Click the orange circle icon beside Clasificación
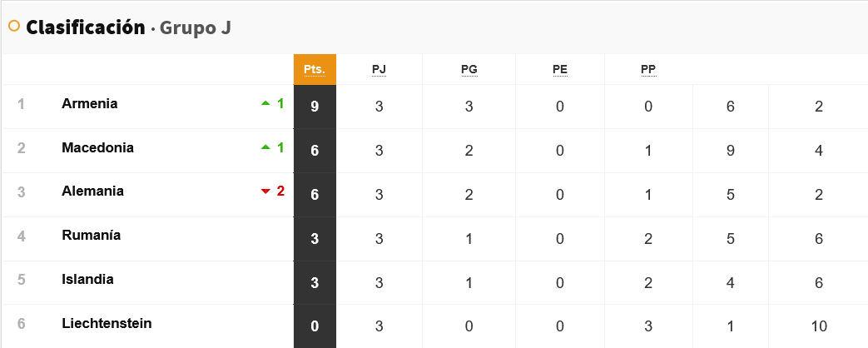 click(13, 27)
